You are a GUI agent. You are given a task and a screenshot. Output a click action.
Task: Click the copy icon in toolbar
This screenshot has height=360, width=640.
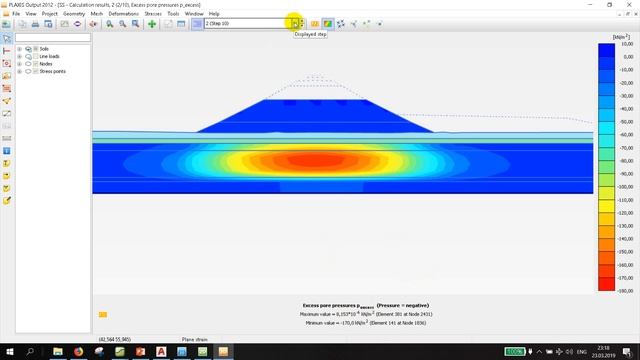pos(22,24)
